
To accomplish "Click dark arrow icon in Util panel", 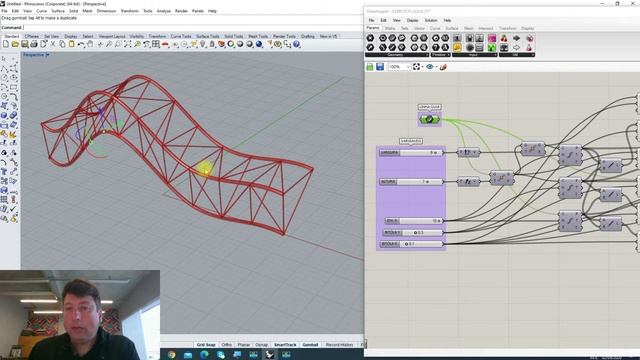I will (517, 38).
